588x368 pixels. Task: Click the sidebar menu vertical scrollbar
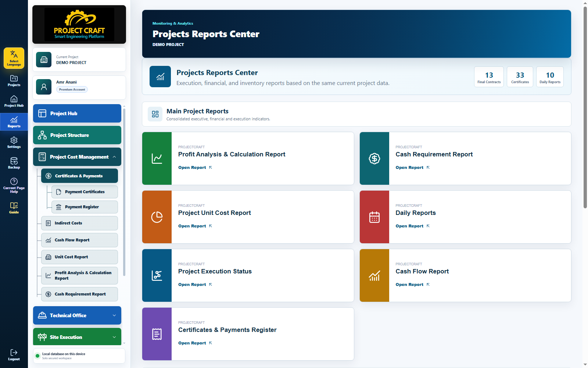pos(124,192)
